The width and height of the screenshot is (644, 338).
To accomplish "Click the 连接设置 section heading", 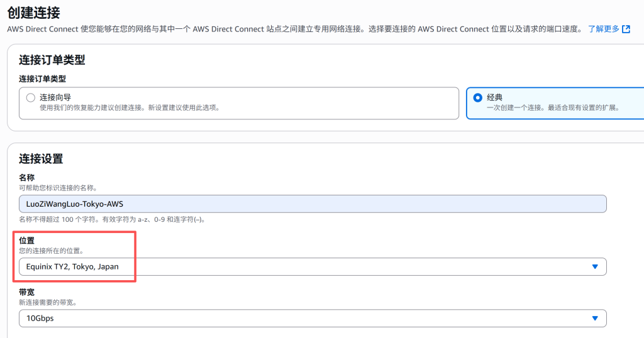I will (x=41, y=158).
